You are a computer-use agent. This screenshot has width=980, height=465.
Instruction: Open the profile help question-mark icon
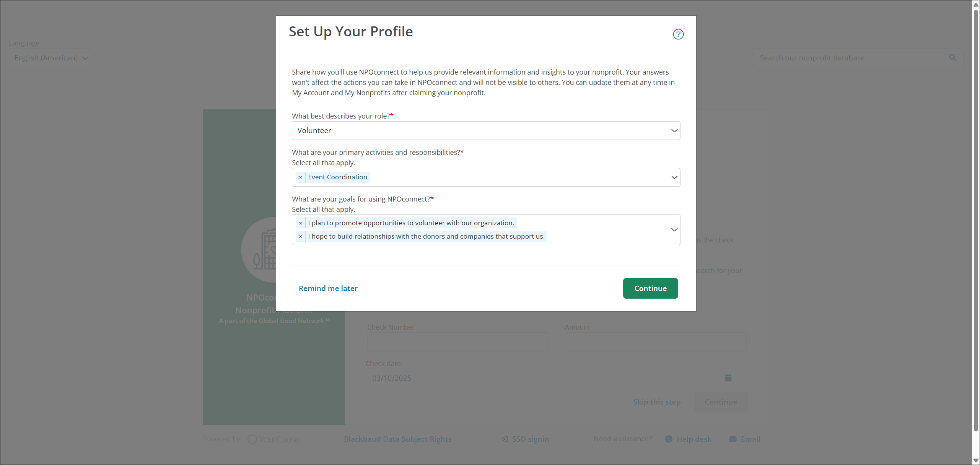point(678,34)
